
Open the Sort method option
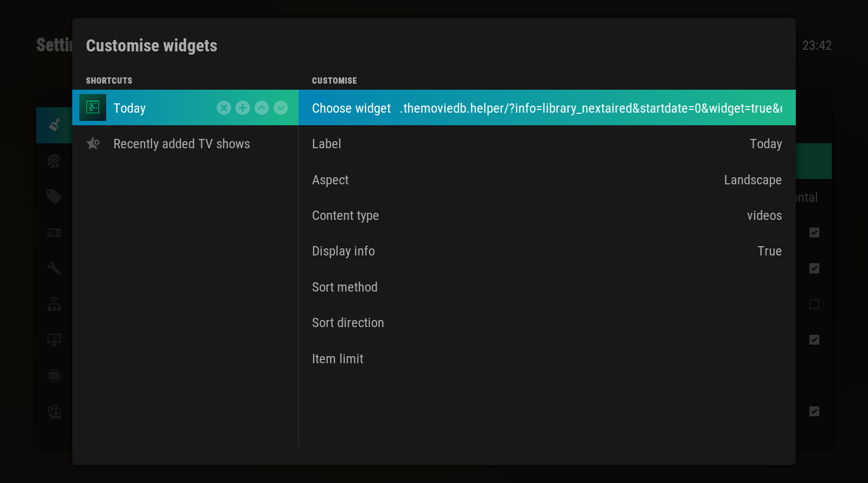547,287
